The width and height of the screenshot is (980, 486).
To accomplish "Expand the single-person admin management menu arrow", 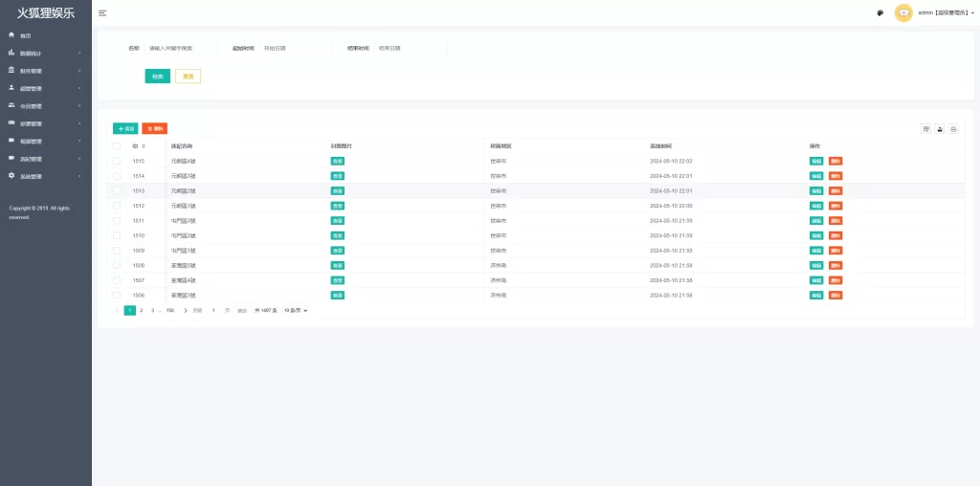I will pos(79,88).
